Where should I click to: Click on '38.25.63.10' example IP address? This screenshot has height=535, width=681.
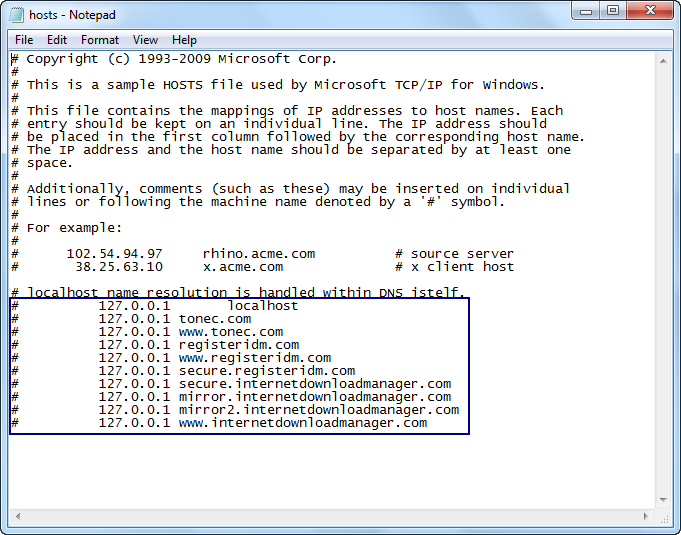[x=119, y=267]
